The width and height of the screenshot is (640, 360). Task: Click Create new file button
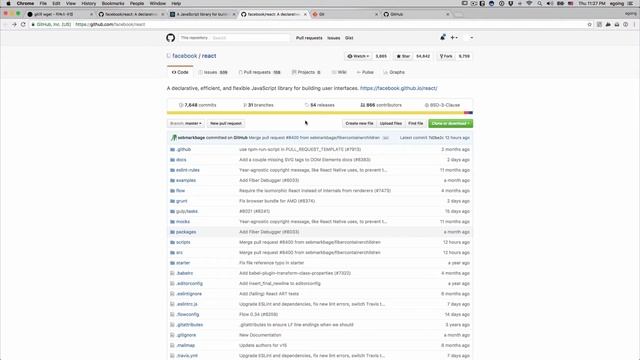(x=359, y=123)
